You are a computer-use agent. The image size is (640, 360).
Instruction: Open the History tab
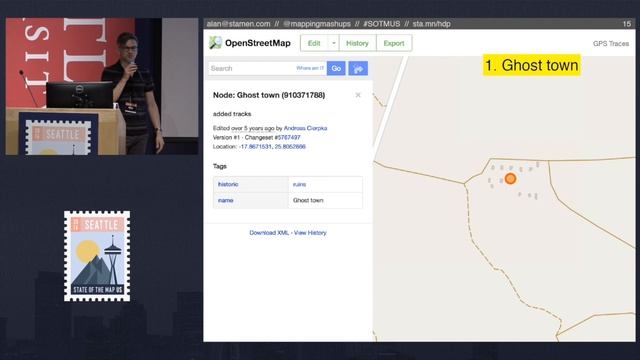pos(357,43)
